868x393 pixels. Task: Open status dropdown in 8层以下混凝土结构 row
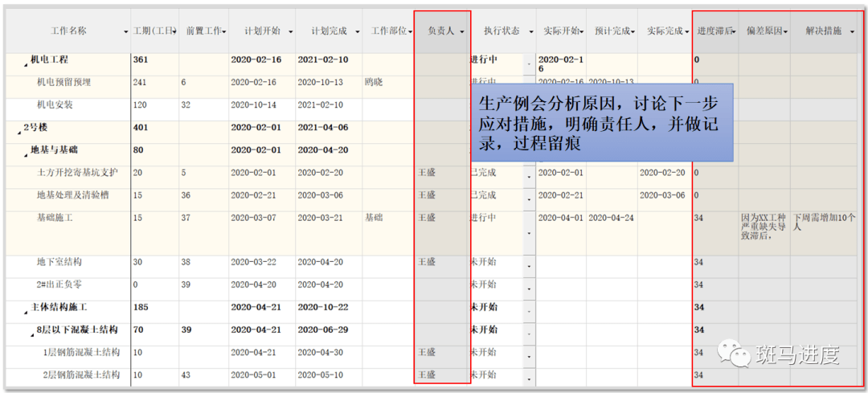click(529, 335)
